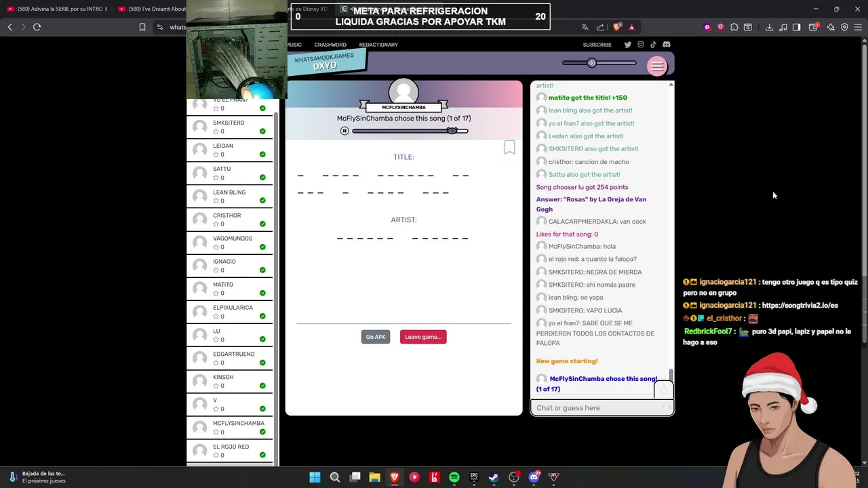
Task: Open the Brave Wallet icon with badge
Action: click(814, 27)
